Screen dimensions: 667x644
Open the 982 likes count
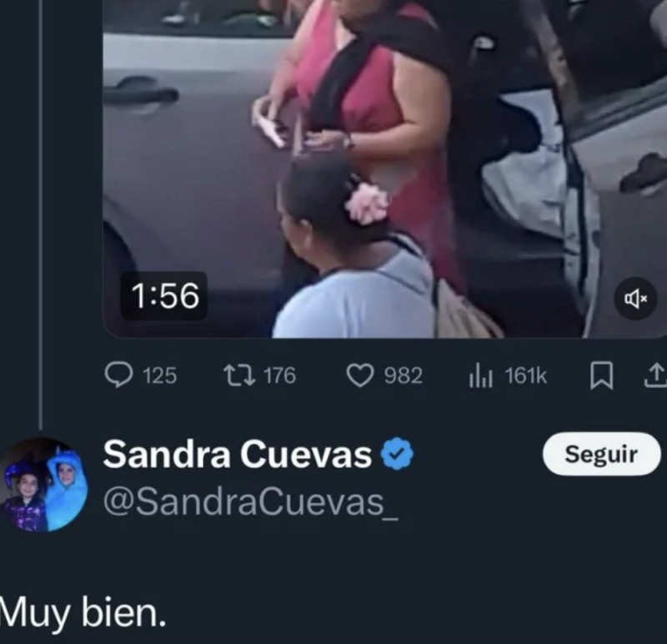pos(404,375)
